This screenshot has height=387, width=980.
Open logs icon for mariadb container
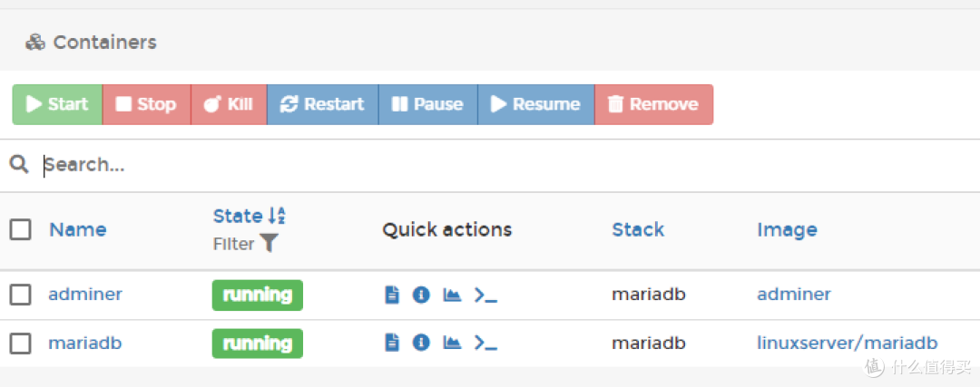392,343
